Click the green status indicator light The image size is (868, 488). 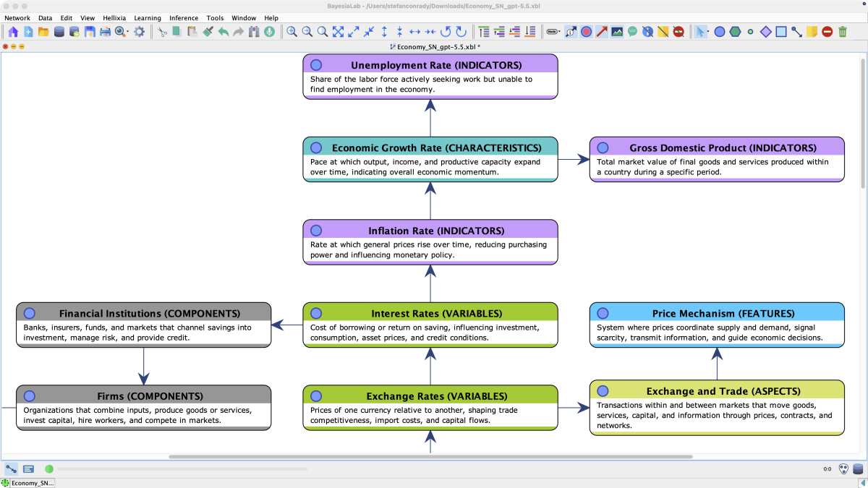pos(49,469)
